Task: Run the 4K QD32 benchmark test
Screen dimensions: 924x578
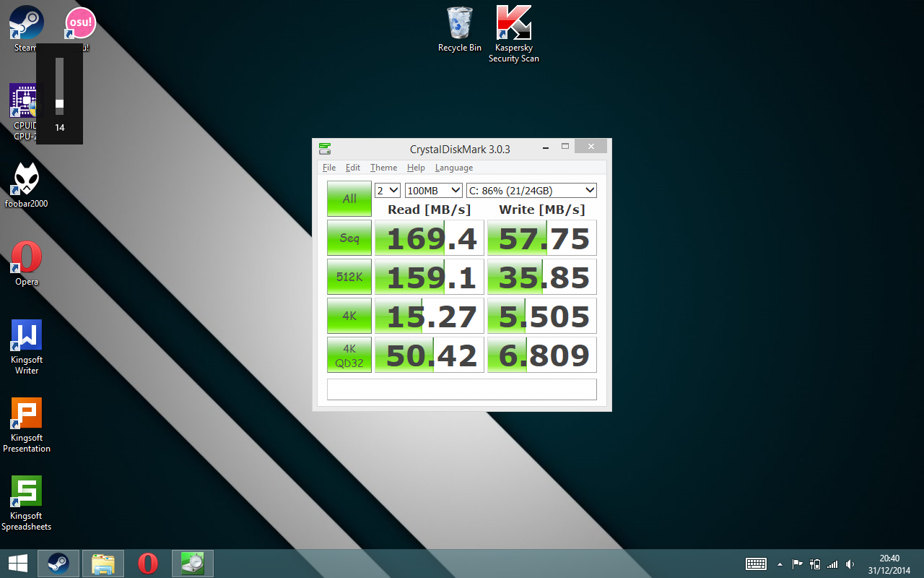Action: pyautogui.click(x=349, y=355)
